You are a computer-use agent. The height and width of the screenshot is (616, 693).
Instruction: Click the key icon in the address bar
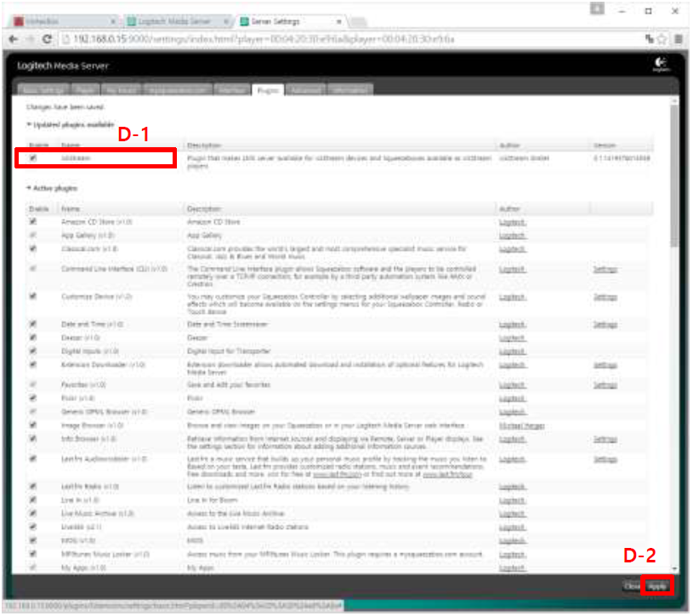point(649,39)
